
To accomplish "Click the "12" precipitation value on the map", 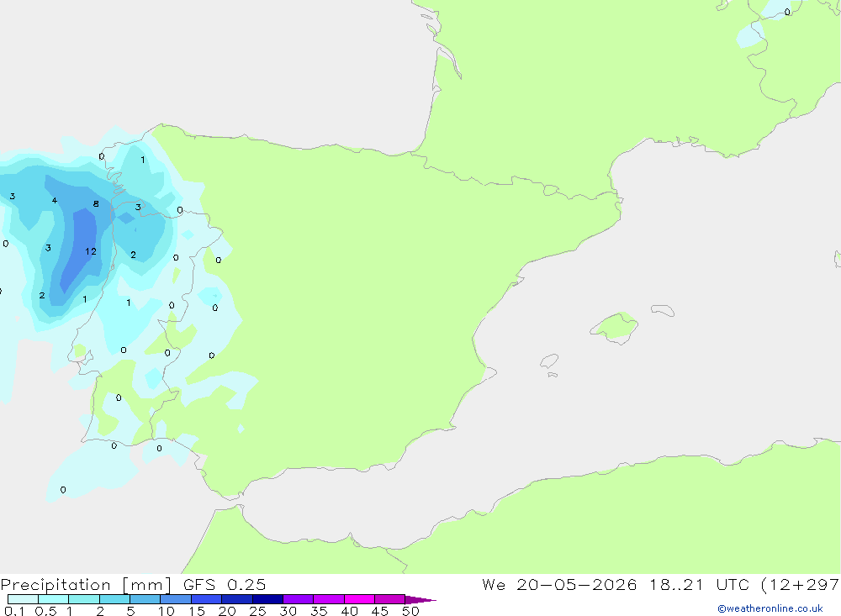I will click(x=91, y=251).
